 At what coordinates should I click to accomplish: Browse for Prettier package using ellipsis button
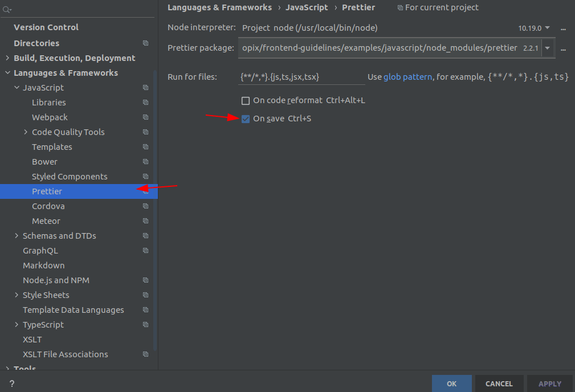pyautogui.click(x=563, y=48)
